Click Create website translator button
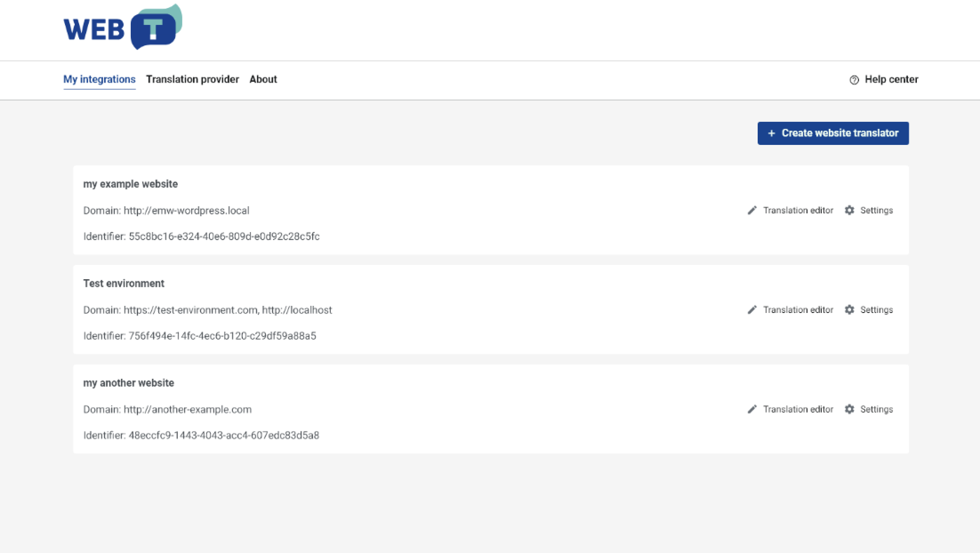The image size is (980, 553). click(x=833, y=133)
